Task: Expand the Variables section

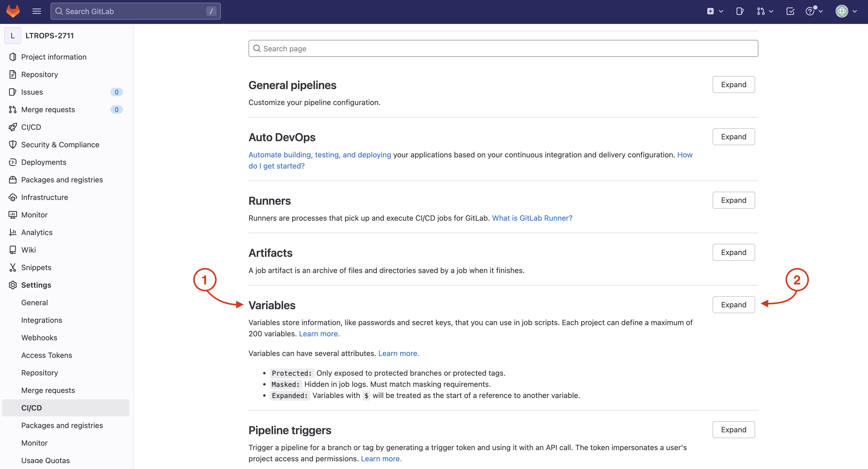Action: [x=733, y=305]
